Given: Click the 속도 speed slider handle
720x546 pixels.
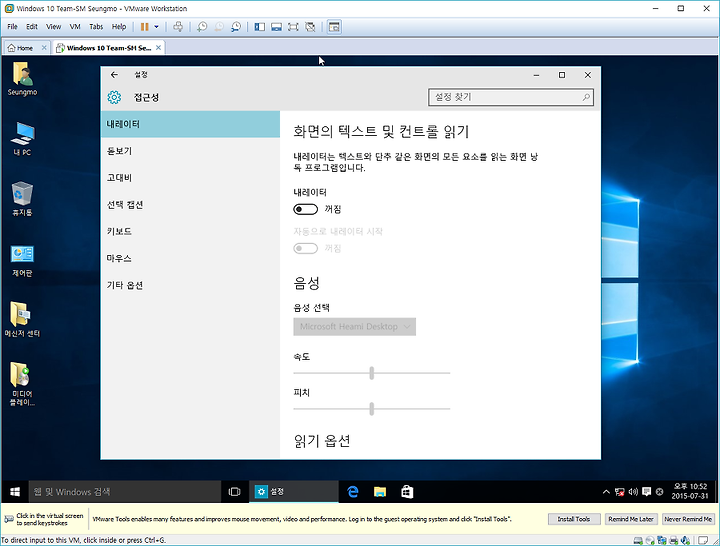Looking at the screenshot, I should tap(371, 373).
